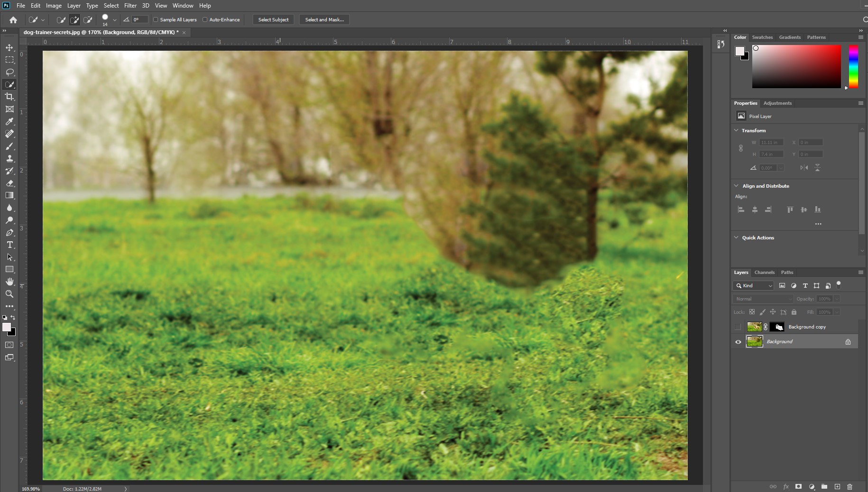Image resolution: width=868 pixels, height=492 pixels.
Task: Hide the Background layer eye icon
Action: [738, 342]
